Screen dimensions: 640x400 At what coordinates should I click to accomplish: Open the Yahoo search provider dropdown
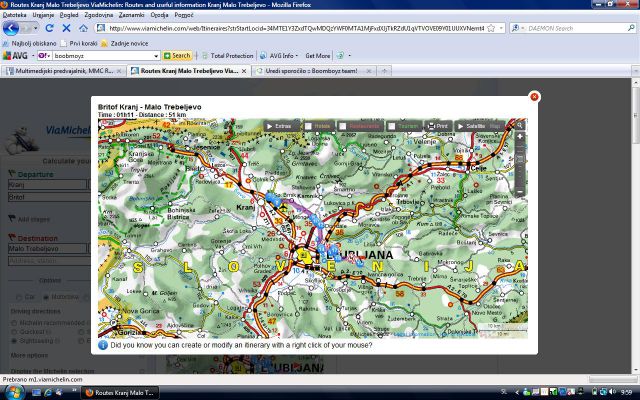point(44,56)
